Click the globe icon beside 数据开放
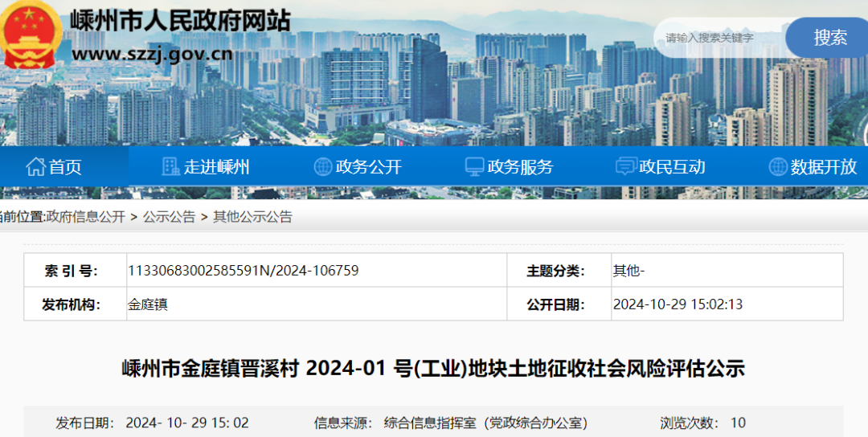 [x=777, y=167]
